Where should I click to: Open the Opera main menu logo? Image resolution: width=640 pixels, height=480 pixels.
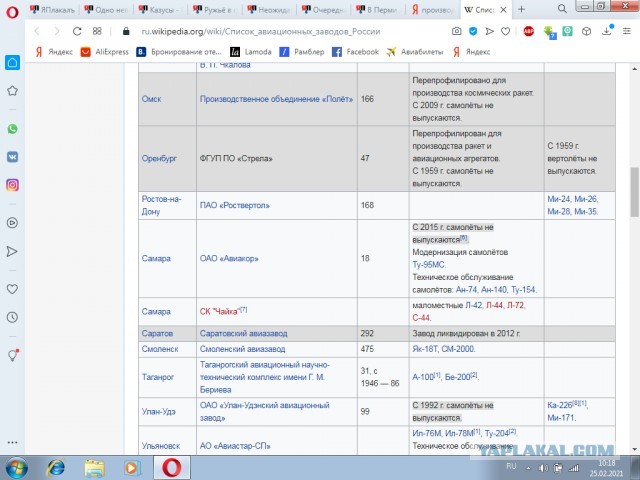(12, 12)
